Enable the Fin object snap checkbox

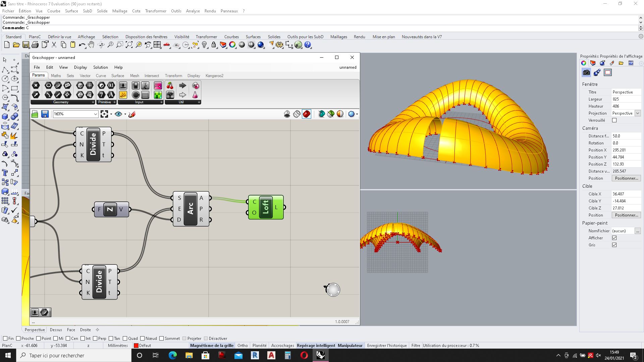pos(5,339)
